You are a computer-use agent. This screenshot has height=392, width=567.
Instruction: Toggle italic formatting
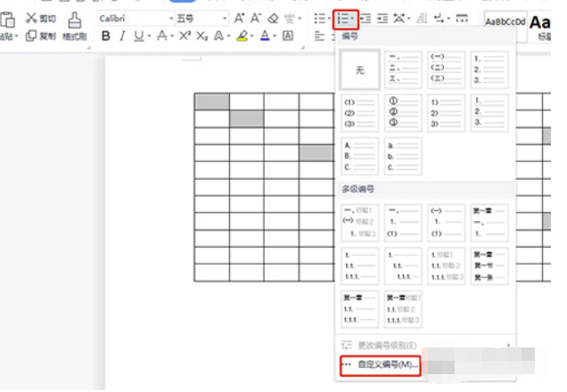pyautogui.click(x=123, y=36)
